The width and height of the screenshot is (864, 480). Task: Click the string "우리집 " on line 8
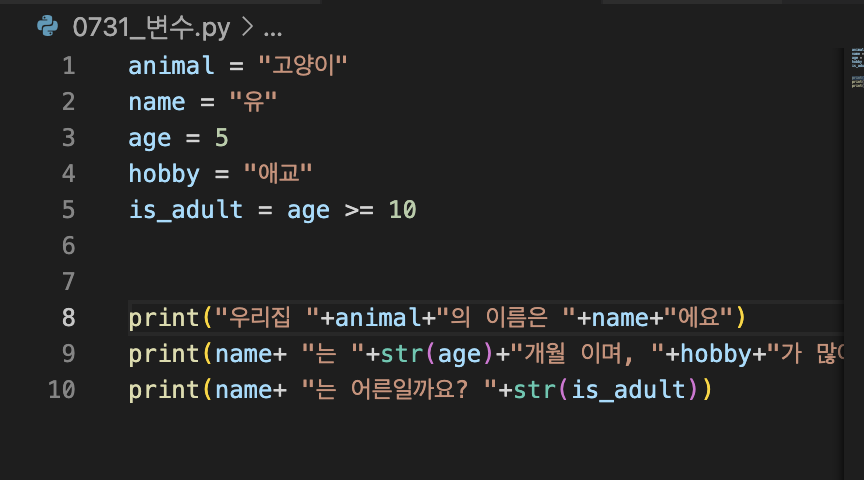[x=267, y=317]
